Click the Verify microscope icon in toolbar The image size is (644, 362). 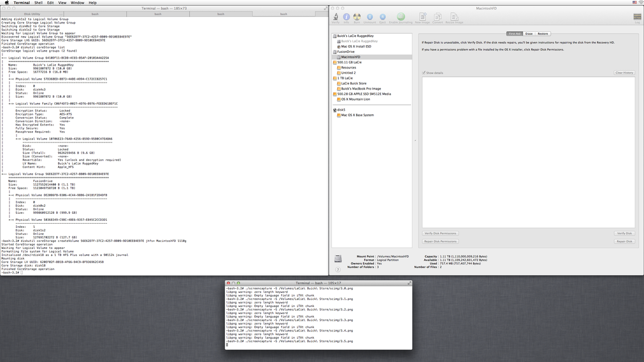335,18
